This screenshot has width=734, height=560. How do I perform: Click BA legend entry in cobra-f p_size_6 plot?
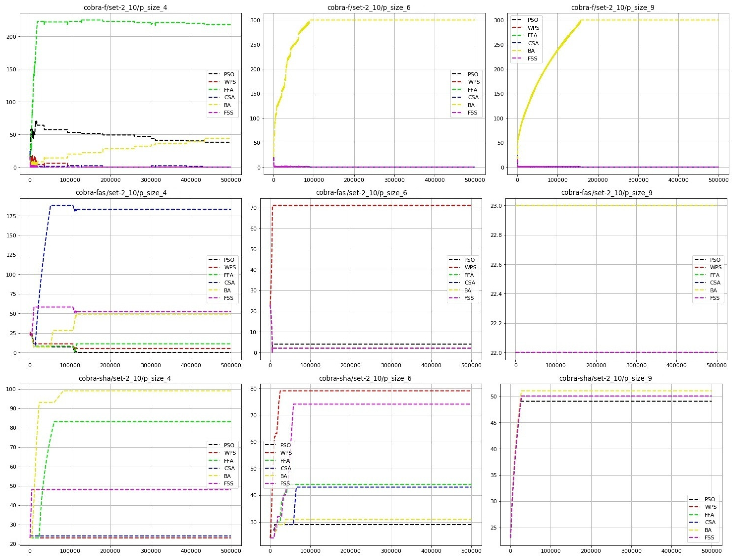coord(471,105)
